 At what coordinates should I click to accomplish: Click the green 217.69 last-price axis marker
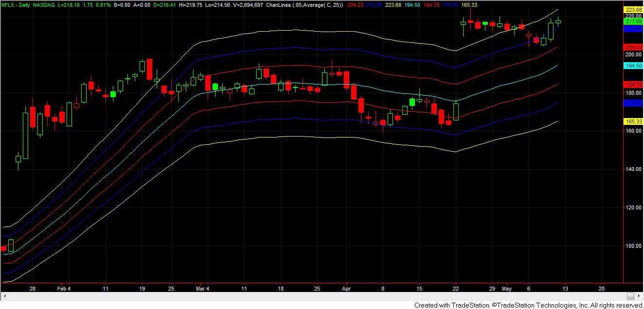coord(633,21)
